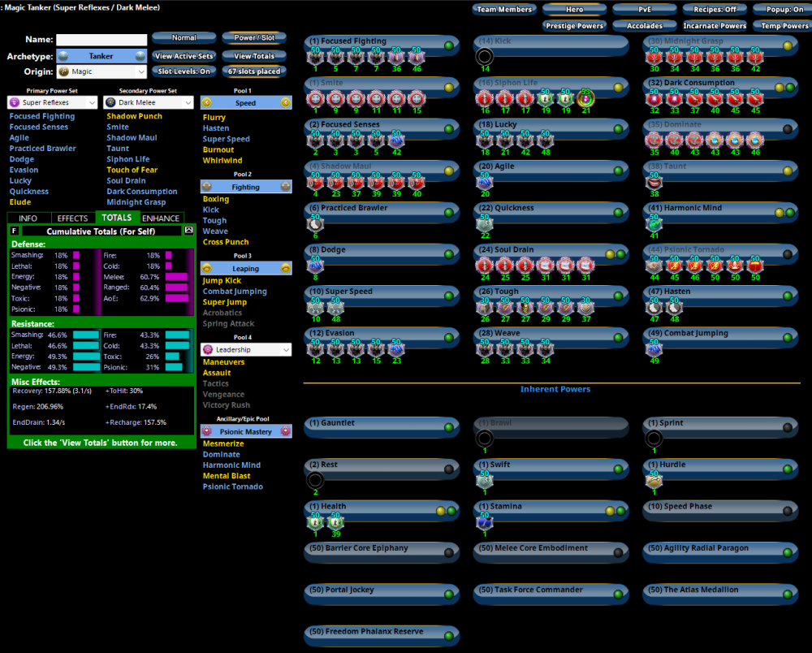Select the Practiced Brawler enhancement slot

[315, 224]
